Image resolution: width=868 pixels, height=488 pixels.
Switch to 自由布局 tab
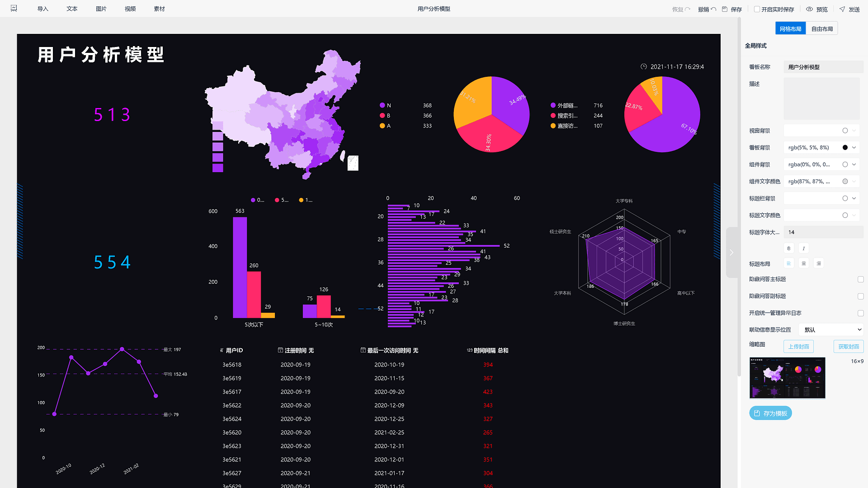coord(822,28)
